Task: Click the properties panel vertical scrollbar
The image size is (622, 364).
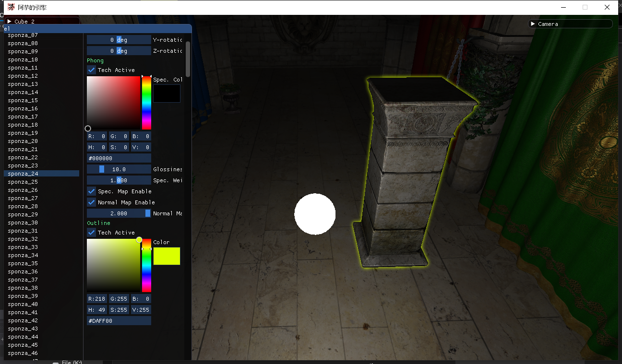Action: click(x=188, y=59)
